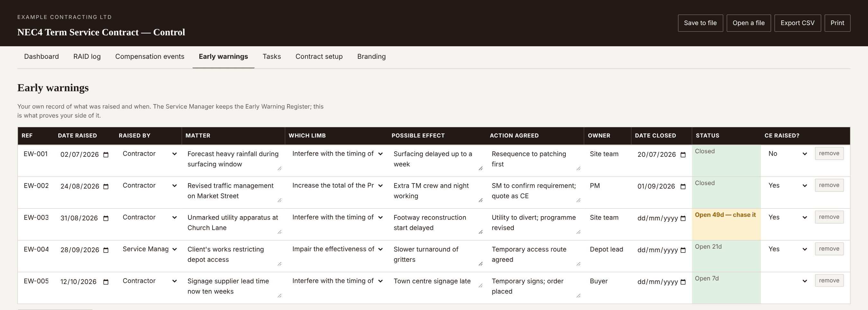Open calendar icon for EW-003 date closed
The width and height of the screenshot is (868, 310).
(683, 218)
